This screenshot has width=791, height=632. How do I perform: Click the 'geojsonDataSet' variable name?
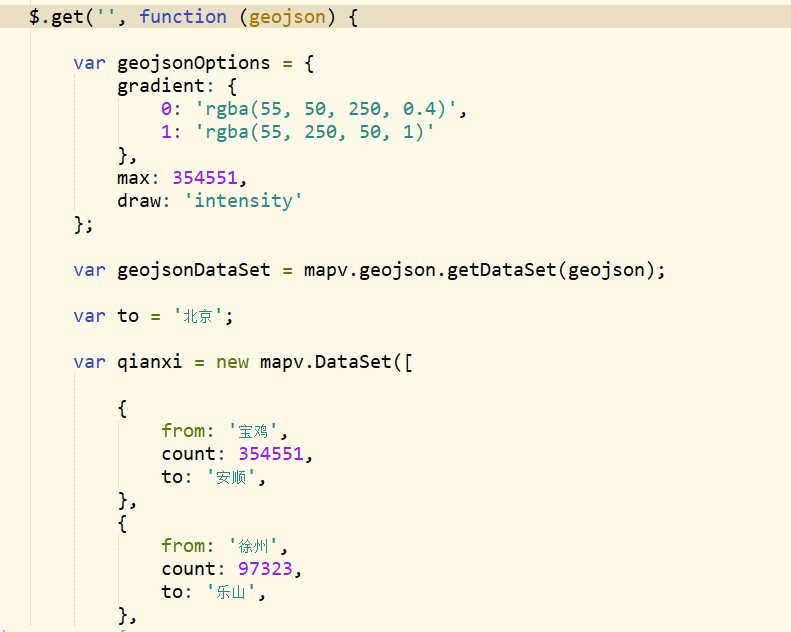pos(194,270)
